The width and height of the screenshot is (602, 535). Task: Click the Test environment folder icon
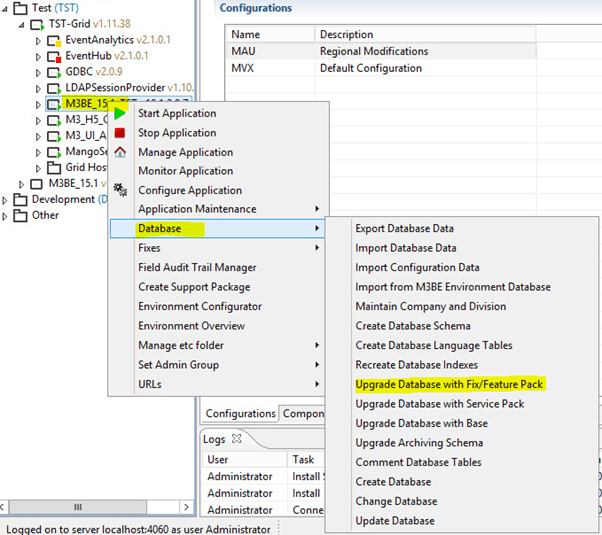click(17, 8)
